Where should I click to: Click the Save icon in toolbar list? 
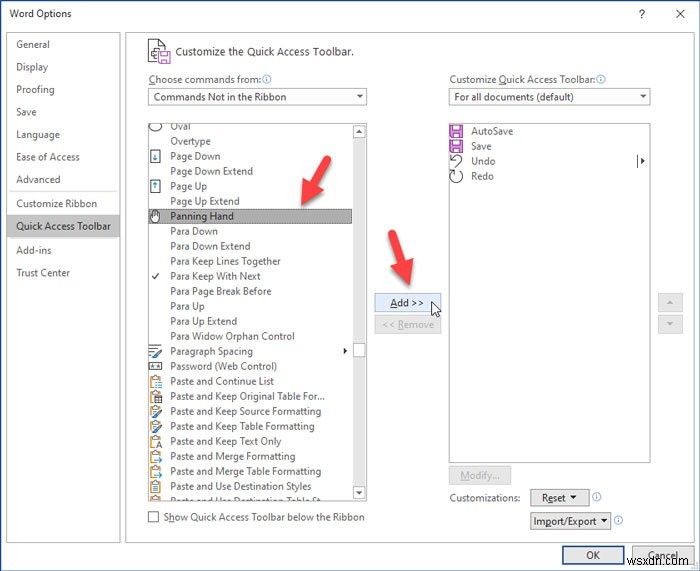456,146
